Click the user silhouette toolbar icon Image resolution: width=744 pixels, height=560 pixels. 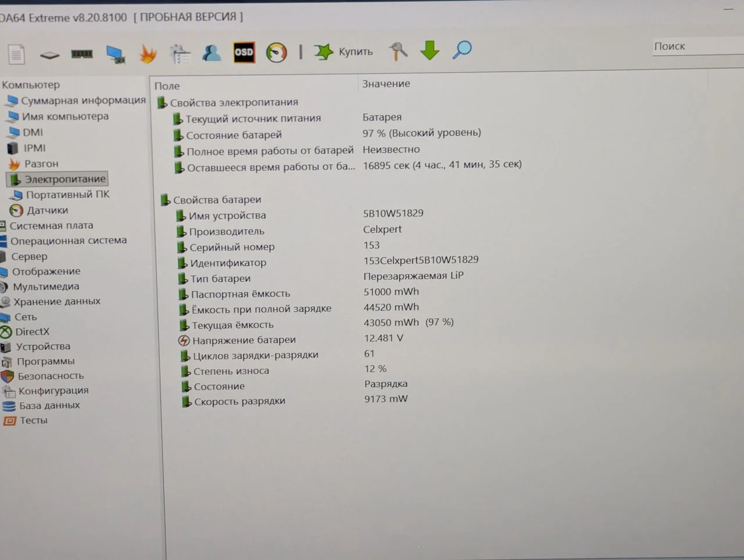211,53
